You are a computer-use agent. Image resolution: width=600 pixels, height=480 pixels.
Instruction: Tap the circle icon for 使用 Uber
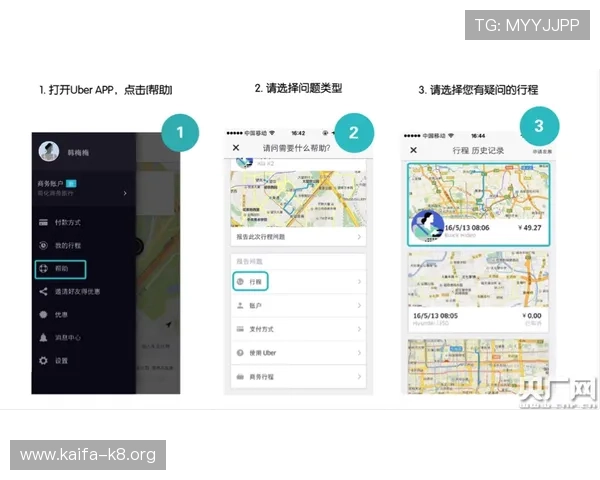[240, 353]
